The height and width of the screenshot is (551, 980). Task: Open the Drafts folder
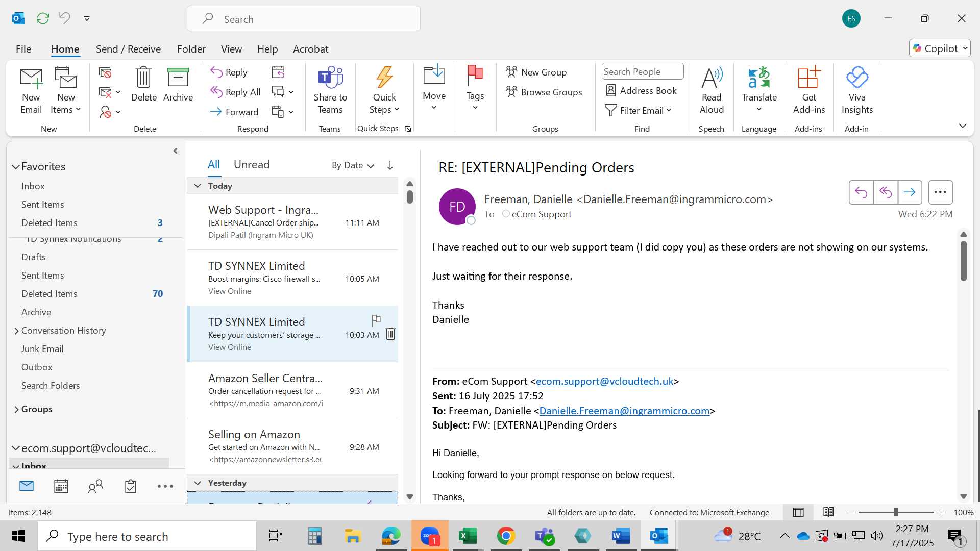pyautogui.click(x=34, y=257)
